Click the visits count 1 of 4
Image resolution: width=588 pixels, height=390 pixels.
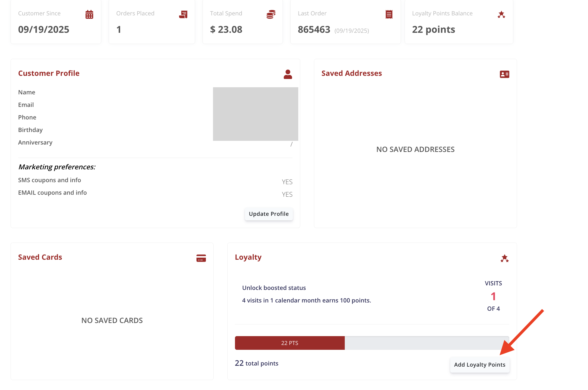[x=493, y=296]
